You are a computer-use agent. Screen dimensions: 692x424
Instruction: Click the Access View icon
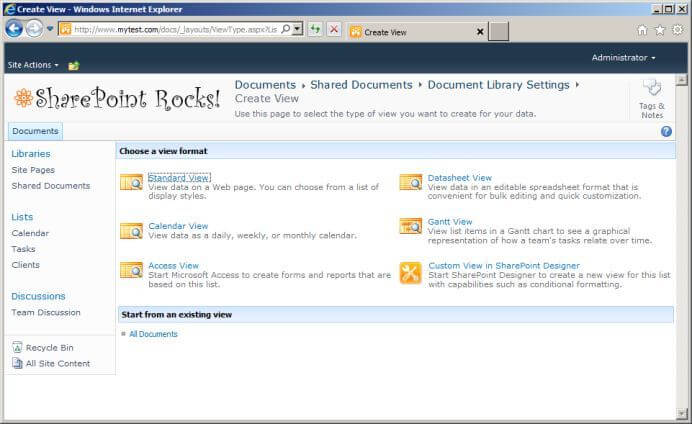132,270
